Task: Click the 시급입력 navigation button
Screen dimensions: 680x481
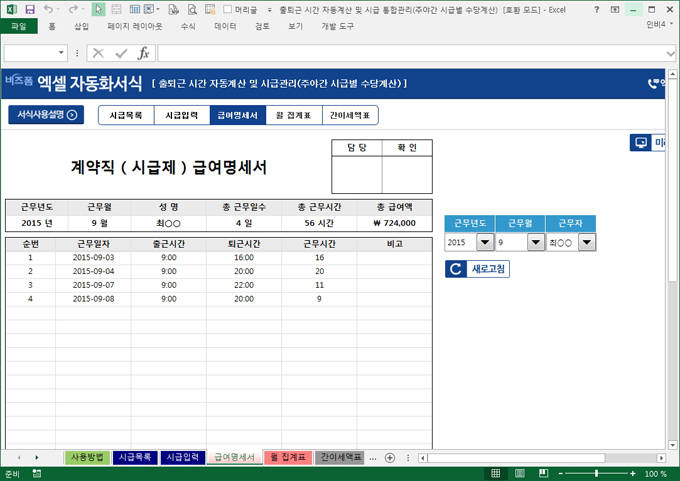Action: (x=181, y=115)
